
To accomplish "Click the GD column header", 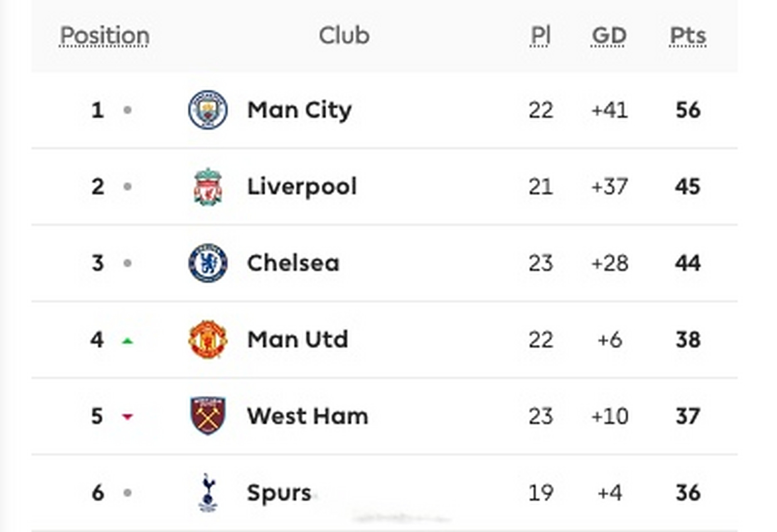I will [609, 36].
